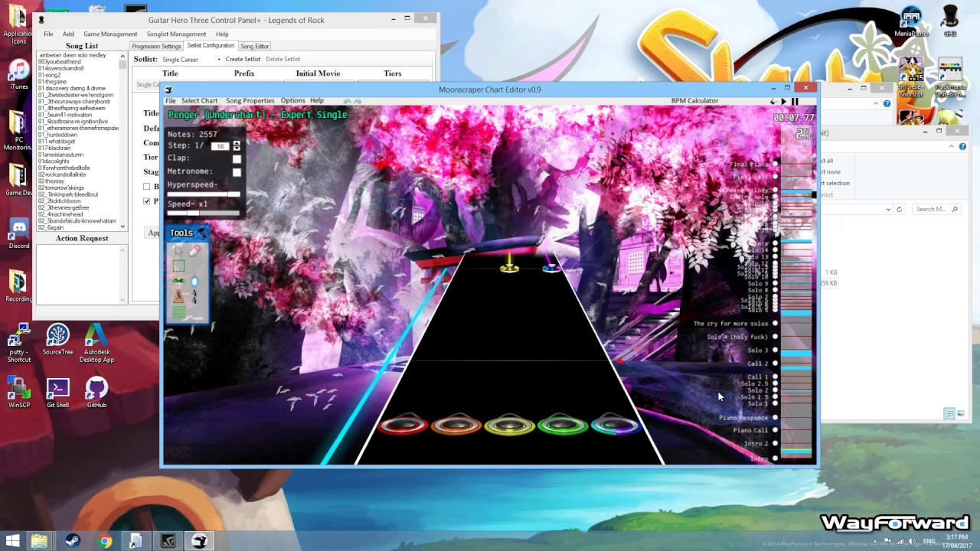Click the redo arrow in Moonscraper menu bar
This screenshot has width=980, height=551.
(x=358, y=101)
